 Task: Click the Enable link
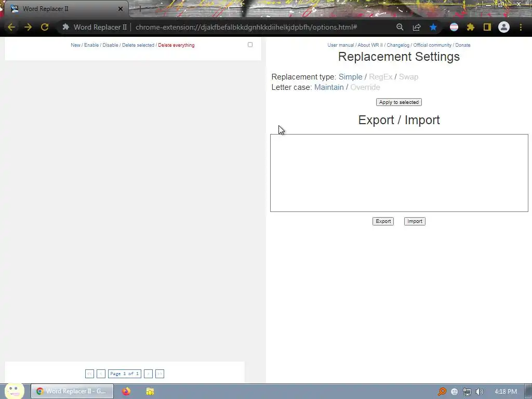click(x=91, y=45)
